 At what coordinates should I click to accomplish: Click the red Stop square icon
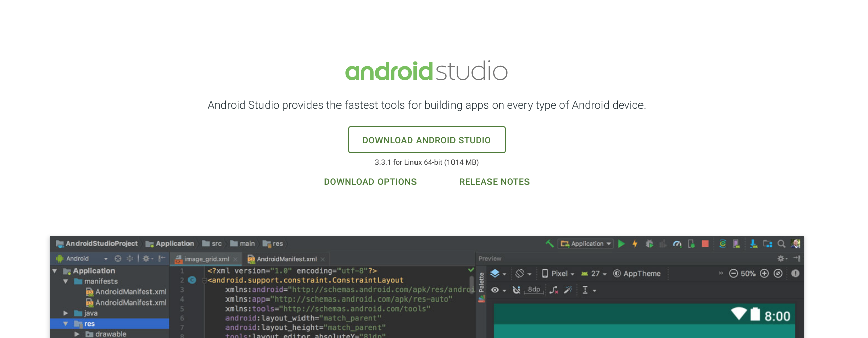click(705, 244)
